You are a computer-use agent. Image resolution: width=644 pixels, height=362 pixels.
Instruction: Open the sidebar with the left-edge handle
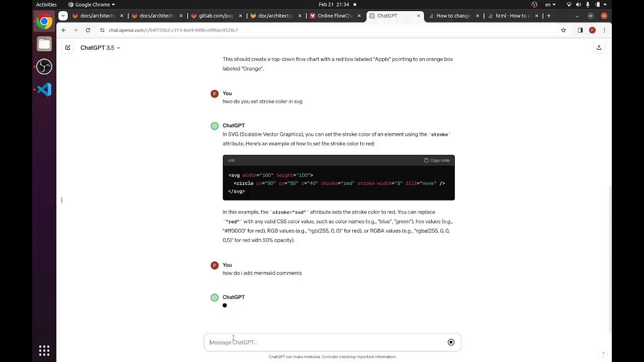[61, 200]
